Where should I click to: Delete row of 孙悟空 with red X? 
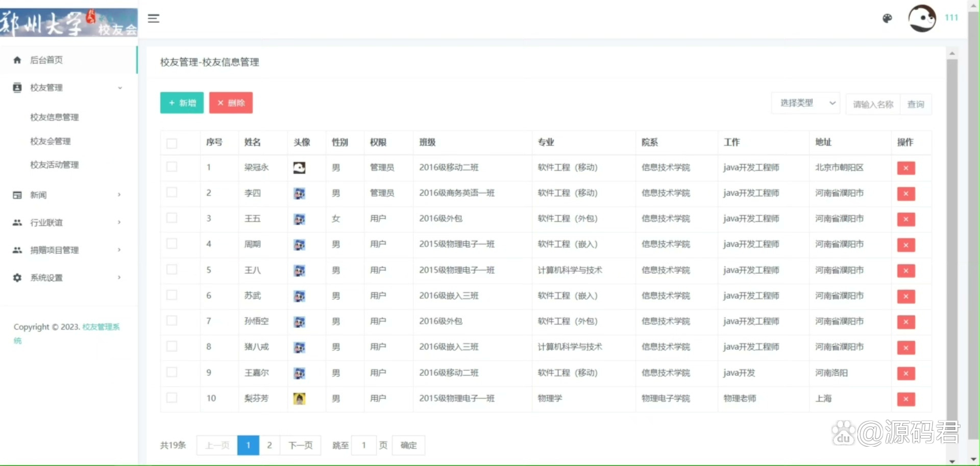906,322
